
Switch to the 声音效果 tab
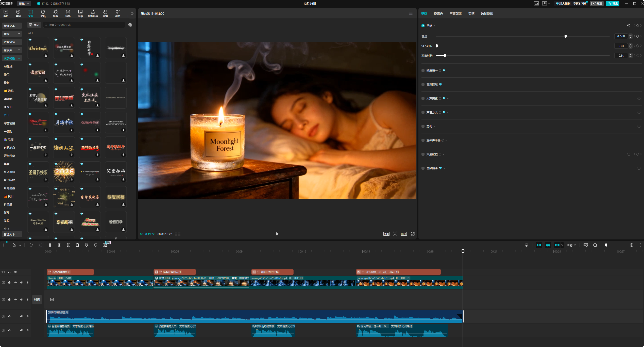pos(455,14)
